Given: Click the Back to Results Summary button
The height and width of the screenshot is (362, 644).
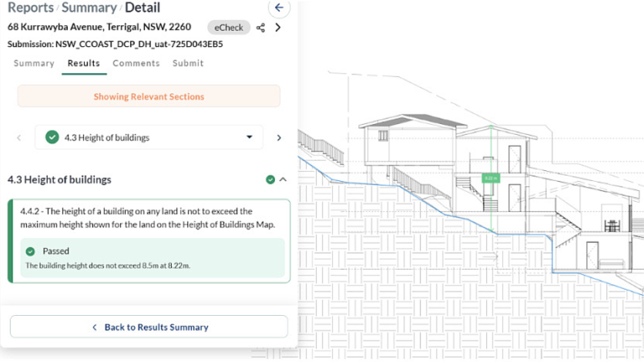Looking at the screenshot, I should tap(148, 327).
